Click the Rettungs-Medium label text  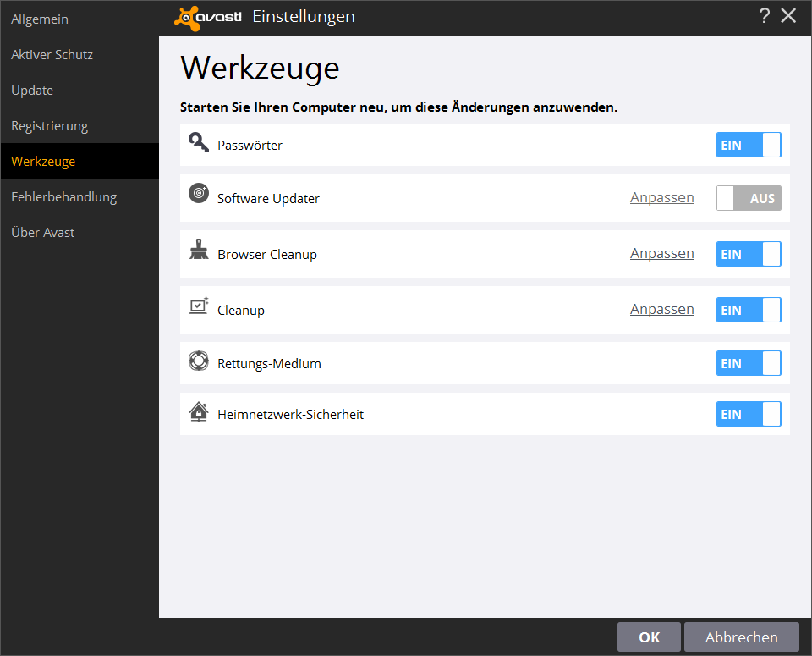coord(269,364)
